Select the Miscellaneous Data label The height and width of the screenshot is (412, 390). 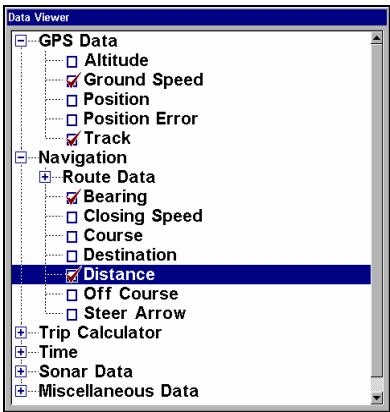coord(119,391)
